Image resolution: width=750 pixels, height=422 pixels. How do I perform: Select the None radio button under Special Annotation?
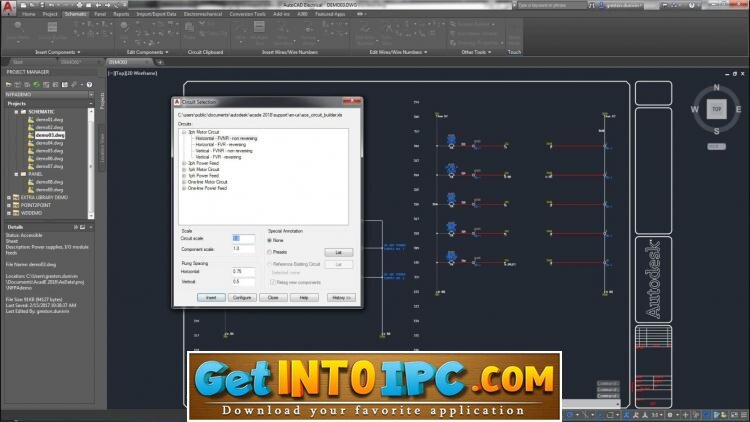pos(269,240)
